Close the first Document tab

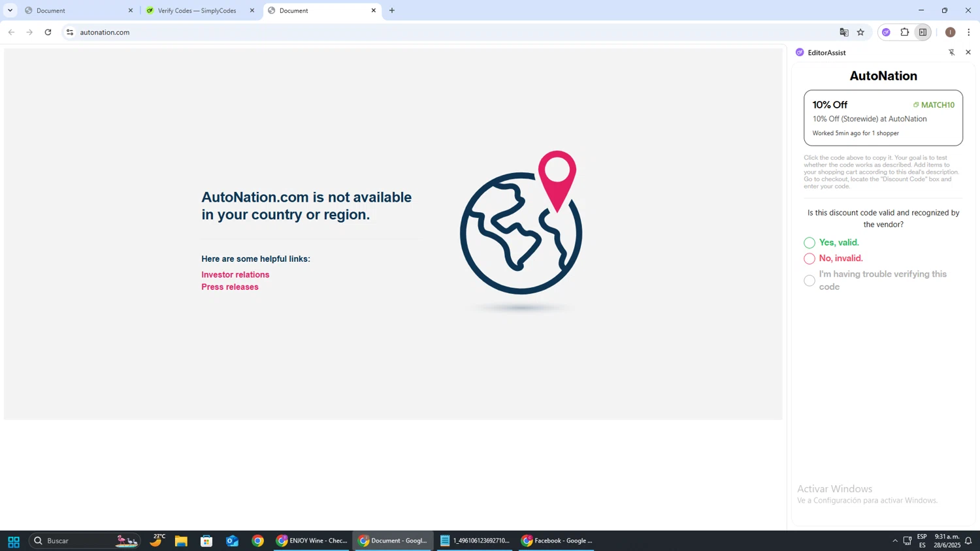click(130, 10)
